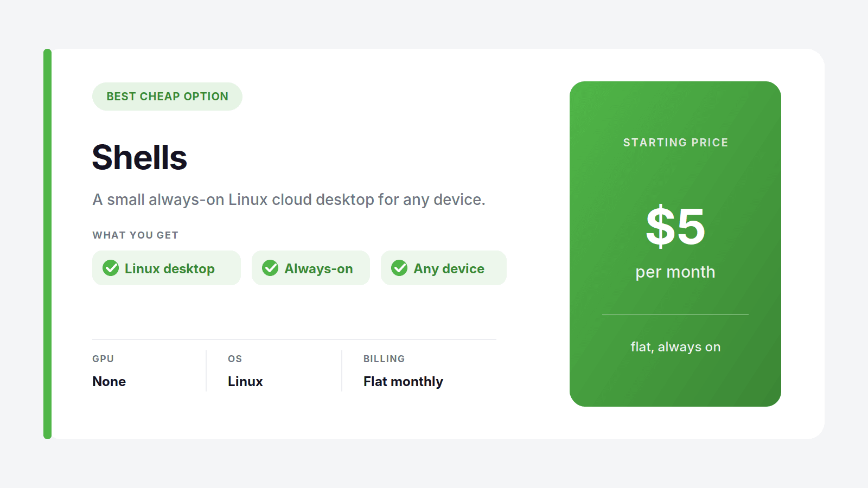868x488 pixels.
Task: Select the Always-on feature label
Action: tap(319, 268)
